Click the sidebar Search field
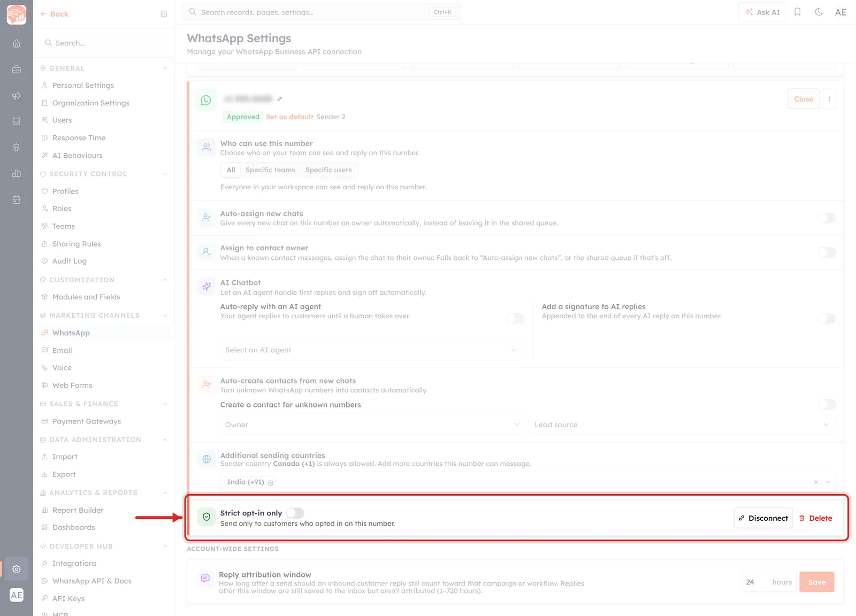Image resolution: width=856 pixels, height=616 pixels. (x=104, y=43)
